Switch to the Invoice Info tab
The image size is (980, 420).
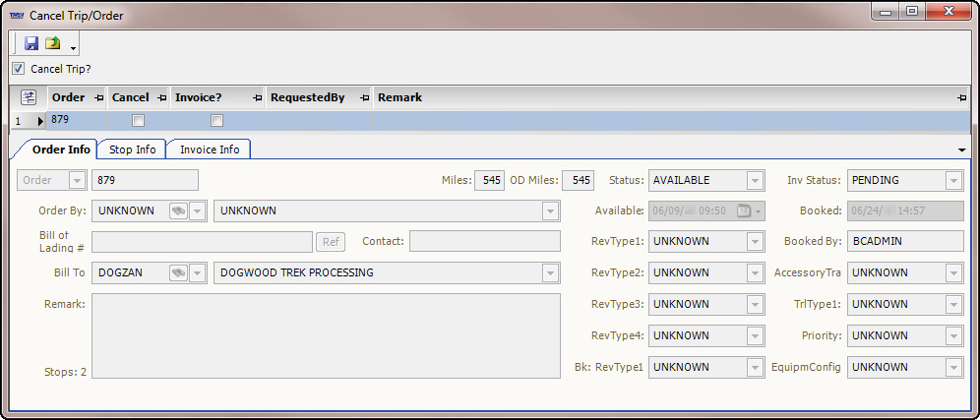(210, 150)
